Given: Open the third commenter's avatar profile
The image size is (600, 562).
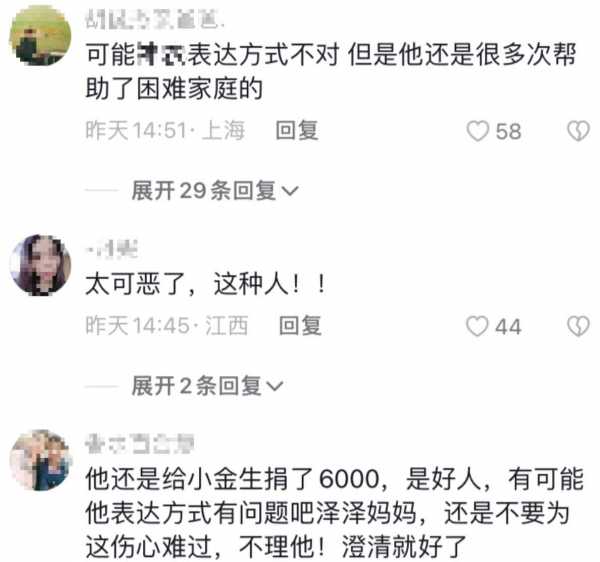Looking at the screenshot, I should [x=40, y=460].
